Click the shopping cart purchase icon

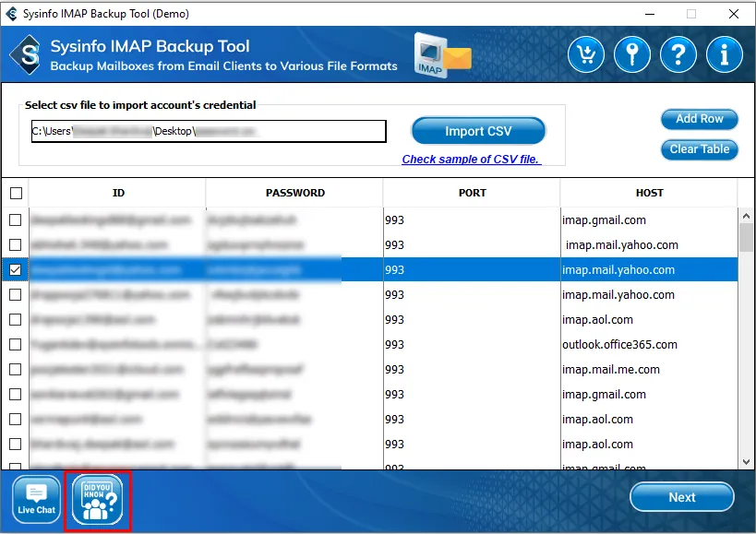point(587,55)
